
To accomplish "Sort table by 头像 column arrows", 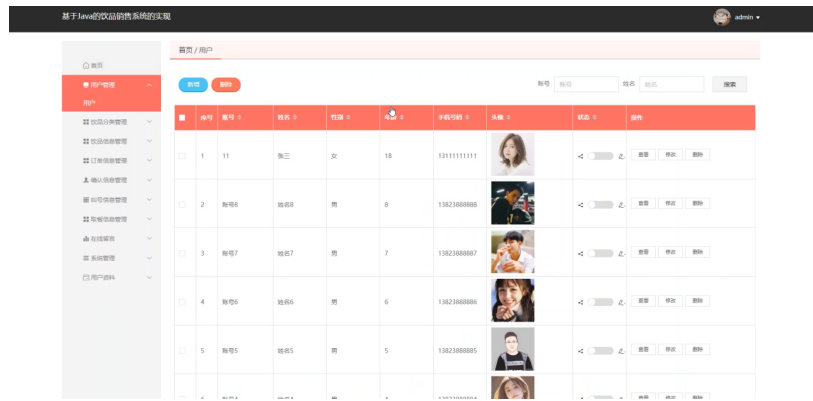I will 508,118.
